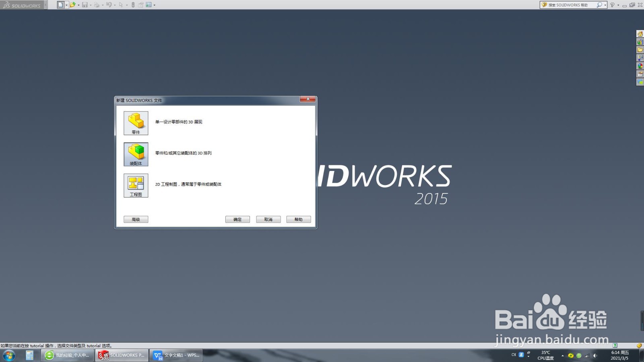Click the Advanced (高级) button
The width and height of the screenshot is (644, 362).
point(136,219)
